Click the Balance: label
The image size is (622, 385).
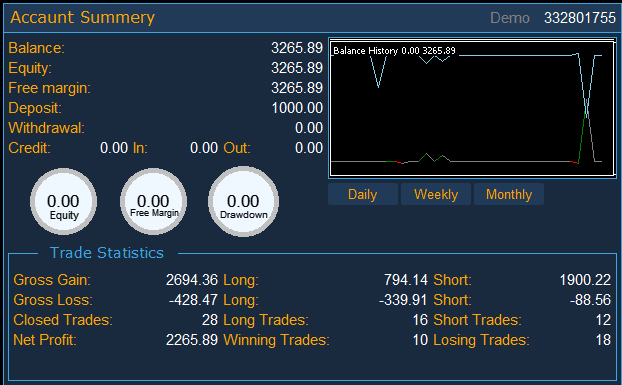pos(36,48)
